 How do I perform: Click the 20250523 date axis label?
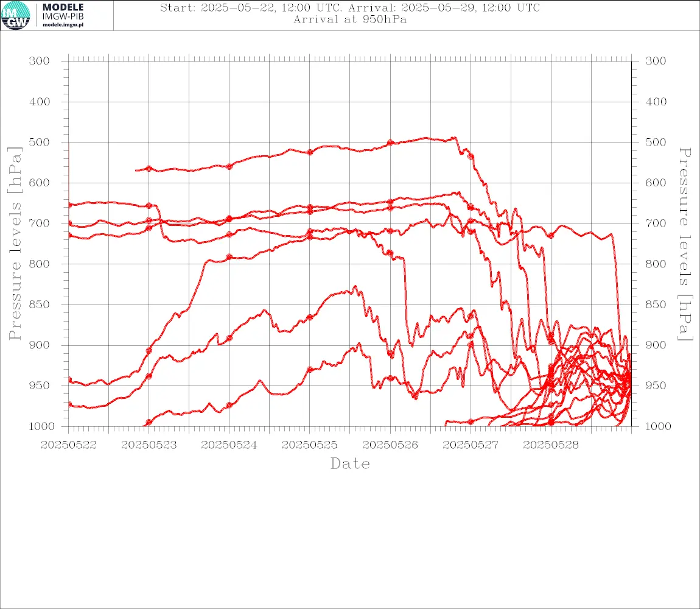point(149,445)
